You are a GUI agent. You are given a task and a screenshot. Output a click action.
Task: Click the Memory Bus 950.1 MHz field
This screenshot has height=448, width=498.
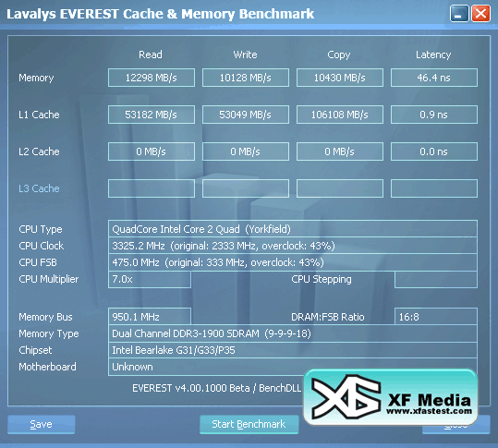[150, 317]
